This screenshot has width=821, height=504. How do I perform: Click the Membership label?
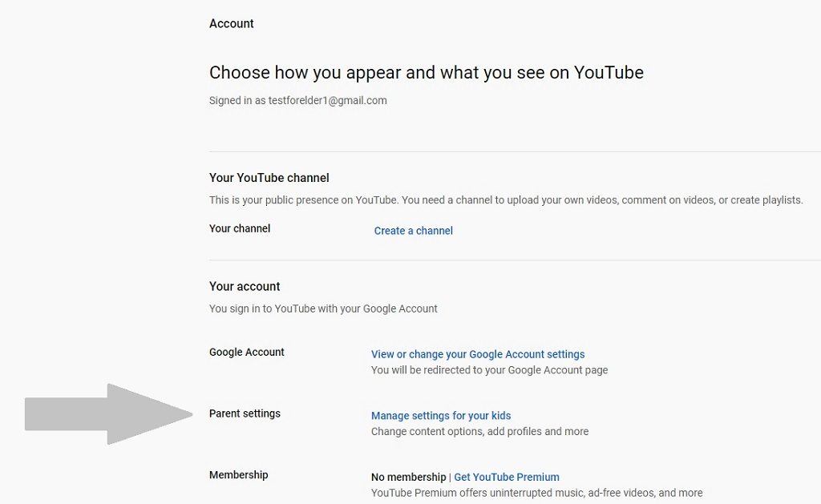(x=238, y=474)
